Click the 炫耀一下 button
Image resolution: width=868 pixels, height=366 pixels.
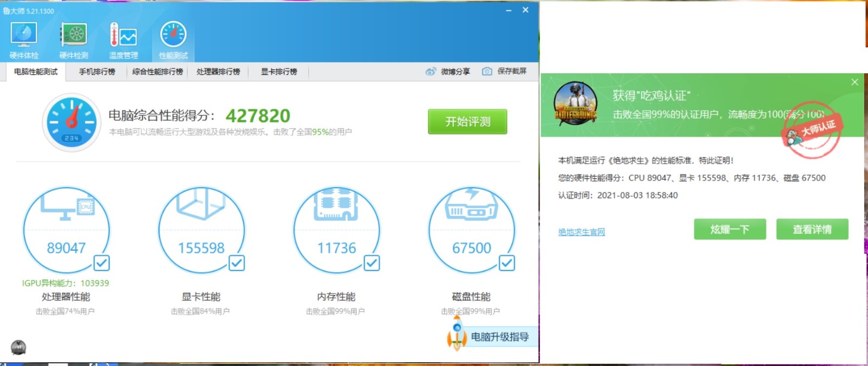point(730,229)
